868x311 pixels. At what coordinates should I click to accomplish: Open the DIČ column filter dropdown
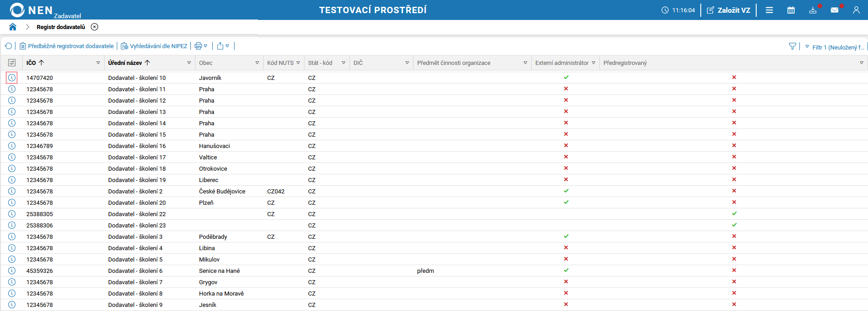click(407, 63)
